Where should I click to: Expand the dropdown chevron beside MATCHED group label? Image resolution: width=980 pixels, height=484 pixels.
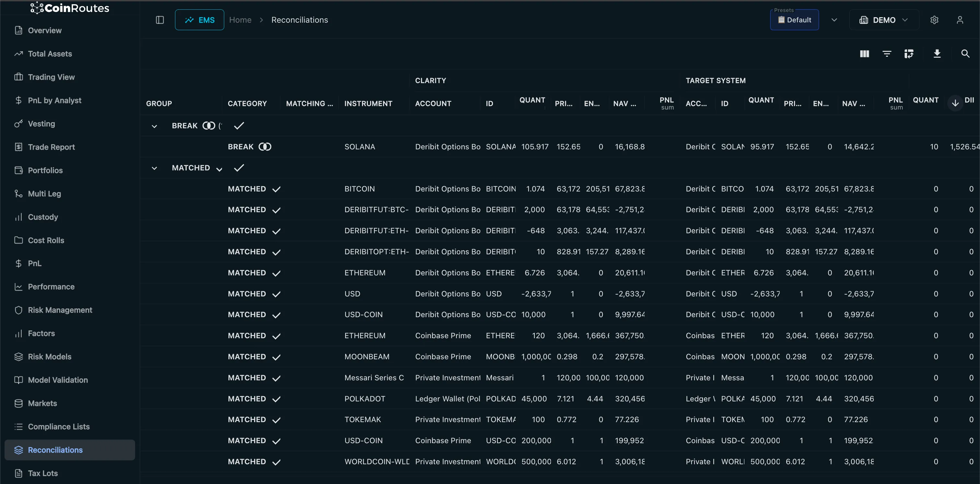click(x=219, y=169)
